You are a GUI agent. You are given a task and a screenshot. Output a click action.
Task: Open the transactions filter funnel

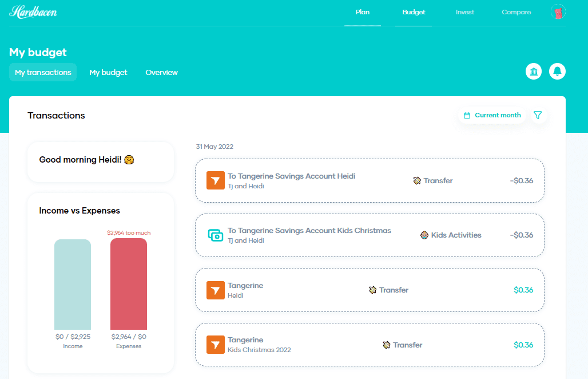[x=537, y=115]
